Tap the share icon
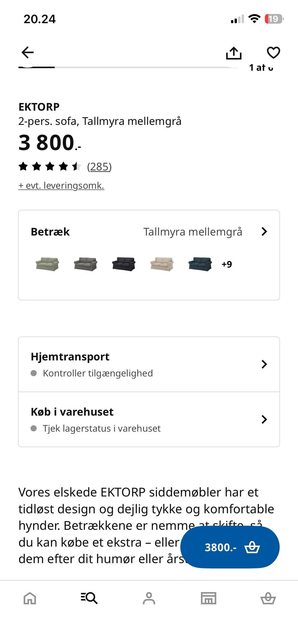 pyautogui.click(x=233, y=53)
